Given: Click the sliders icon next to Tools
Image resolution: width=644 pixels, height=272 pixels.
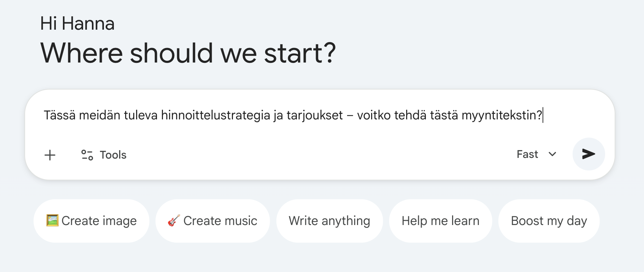Looking at the screenshot, I should pos(87,155).
